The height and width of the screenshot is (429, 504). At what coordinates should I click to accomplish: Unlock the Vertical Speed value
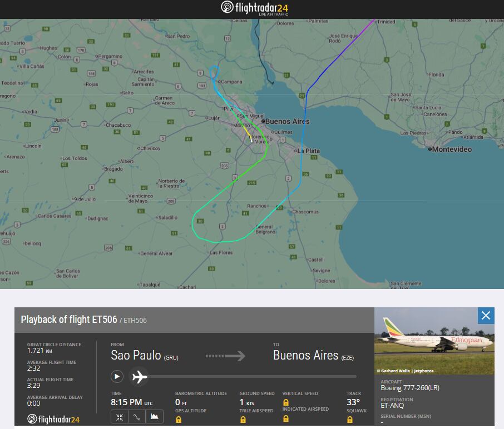click(285, 401)
